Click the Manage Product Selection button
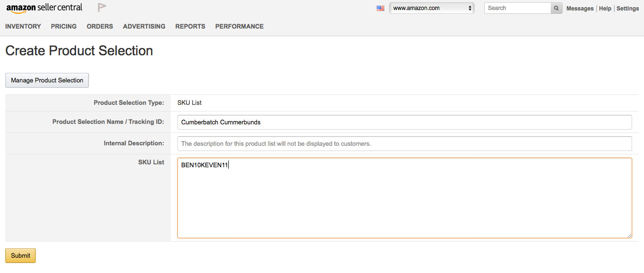The height and width of the screenshot is (273, 644). 47,80
